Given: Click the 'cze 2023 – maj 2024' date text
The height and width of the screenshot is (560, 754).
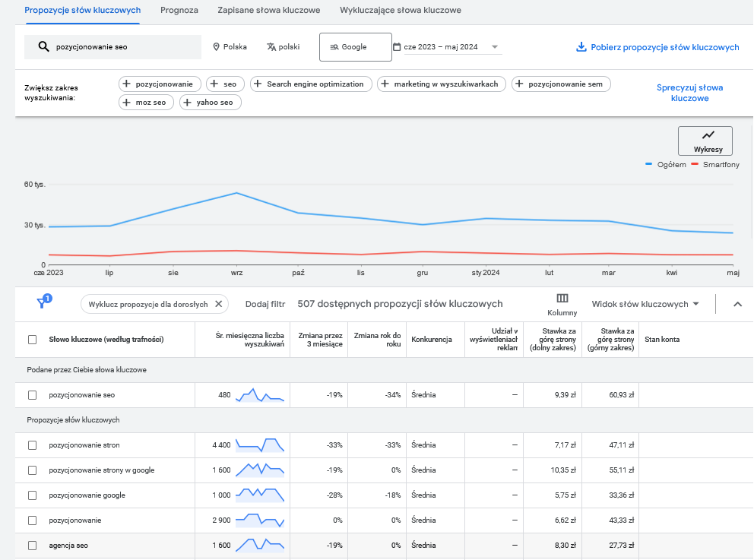Looking at the screenshot, I should tap(441, 46).
